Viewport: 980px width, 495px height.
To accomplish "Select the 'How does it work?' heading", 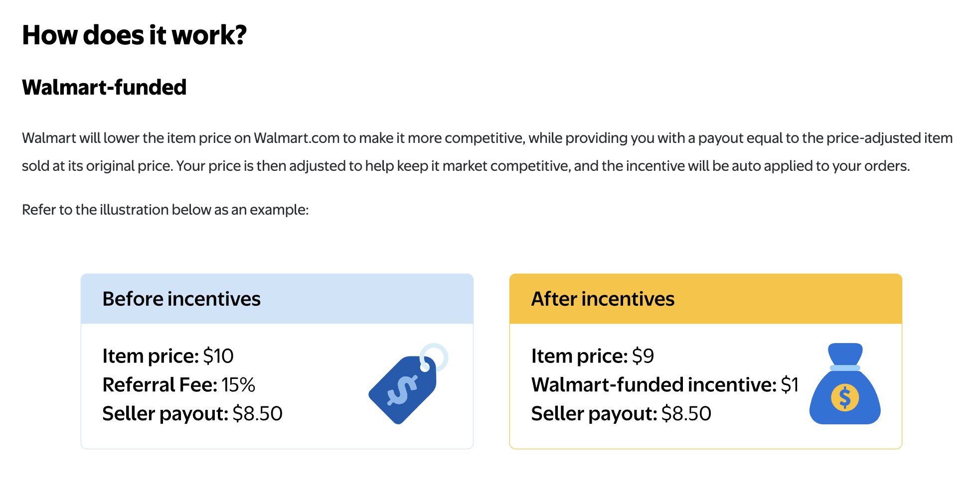I will click(135, 35).
